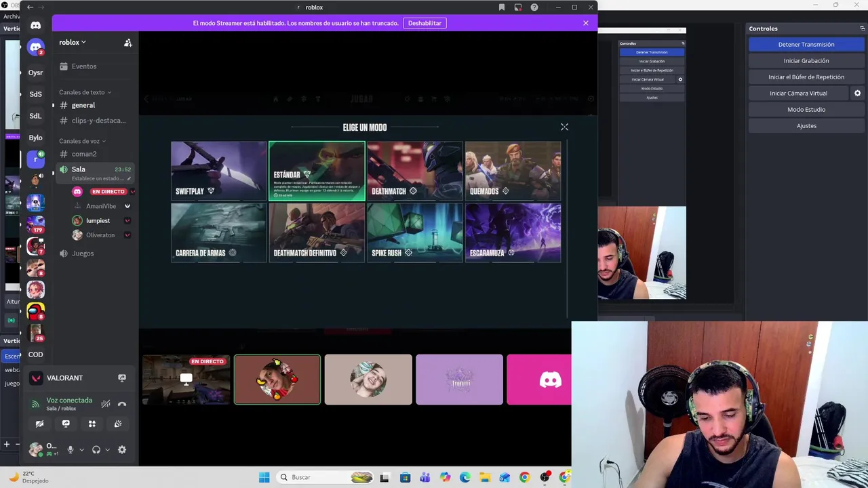The image size is (868, 488).
Task: Deafen with the headphones icon
Action: pyautogui.click(x=96, y=449)
